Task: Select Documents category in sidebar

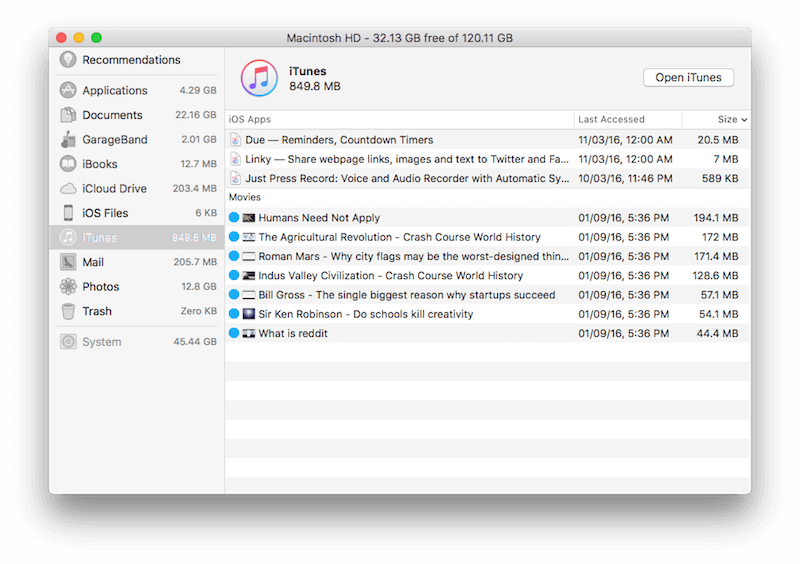Action: click(x=112, y=115)
